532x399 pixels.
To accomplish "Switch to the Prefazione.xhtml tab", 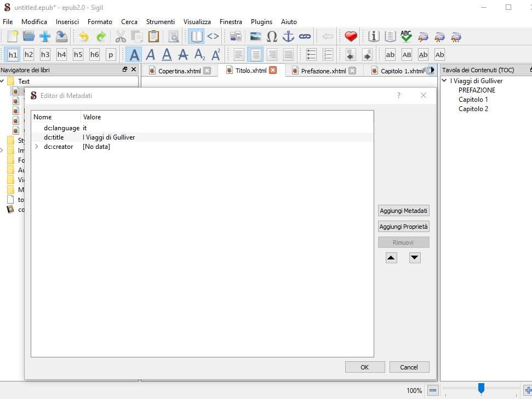I will pos(323,71).
